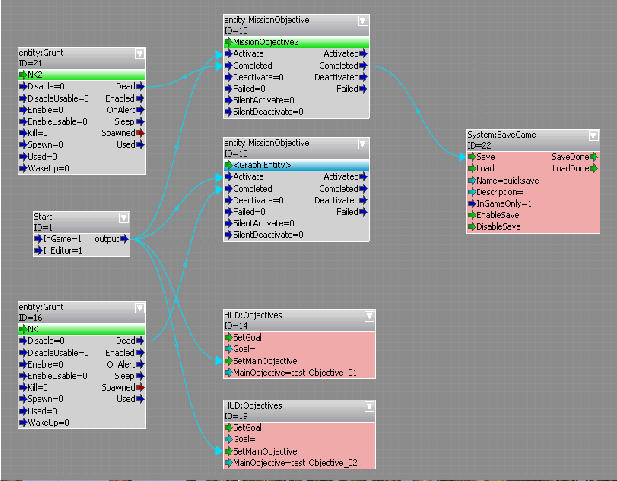Screen dimensions: 617x481
Task: Click EnableSave port arrow on SaveGame node
Action: coord(472,215)
